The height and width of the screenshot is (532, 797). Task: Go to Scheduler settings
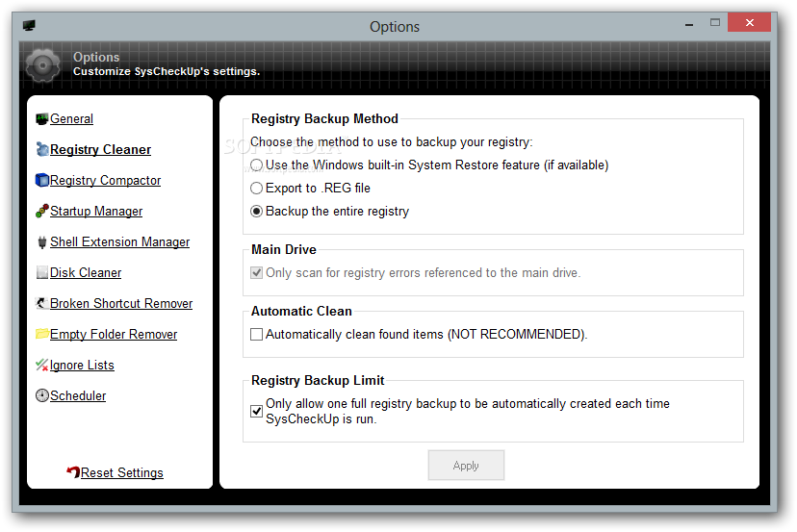pos(78,395)
